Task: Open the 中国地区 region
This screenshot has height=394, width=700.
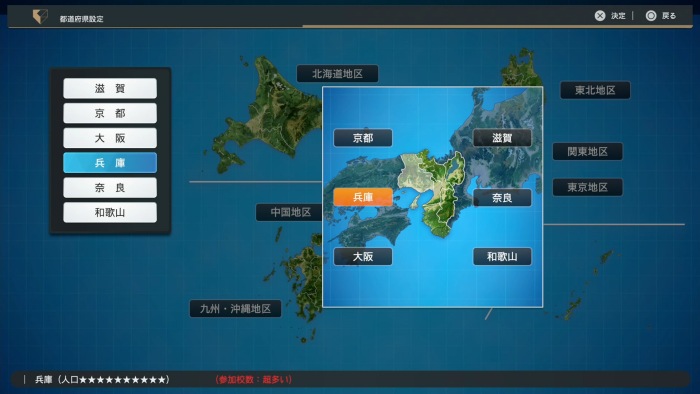Action: click(x=289, y=212)
